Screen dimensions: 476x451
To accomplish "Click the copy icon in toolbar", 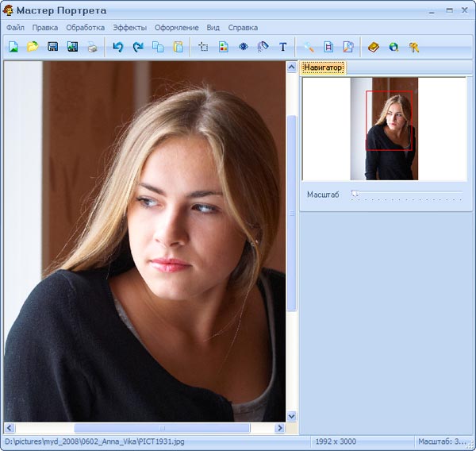I will coord(158,47).
